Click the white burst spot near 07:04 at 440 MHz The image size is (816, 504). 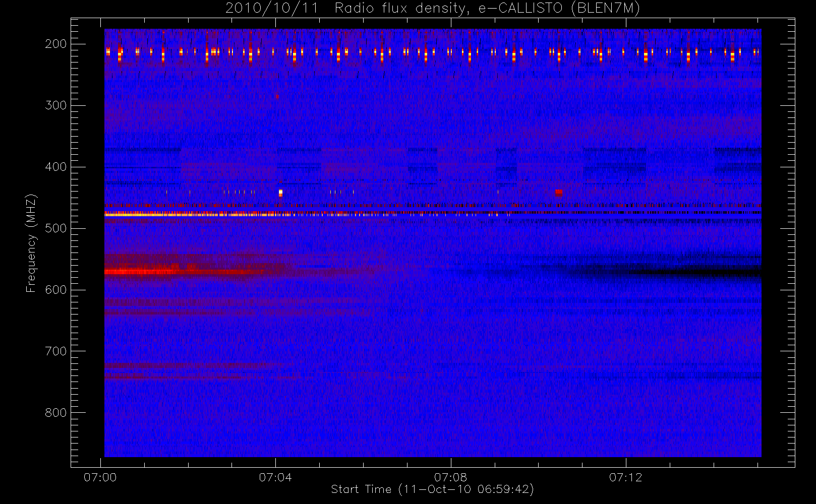281,193
